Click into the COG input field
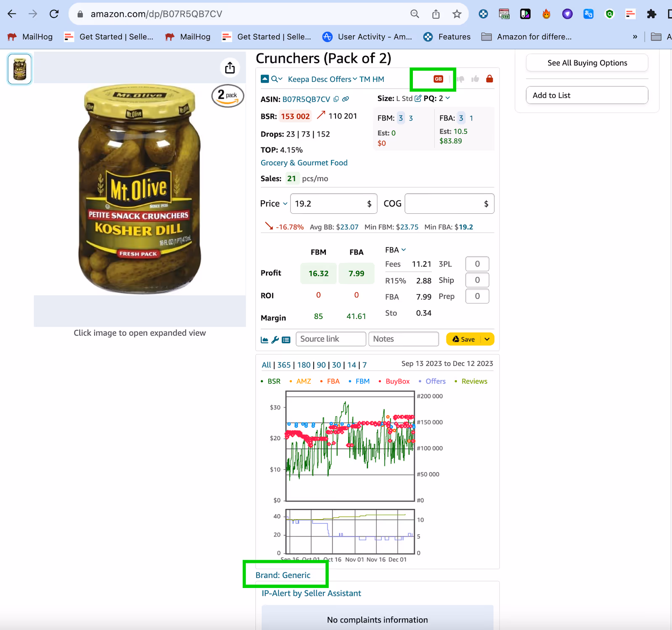 coord(449,204)
